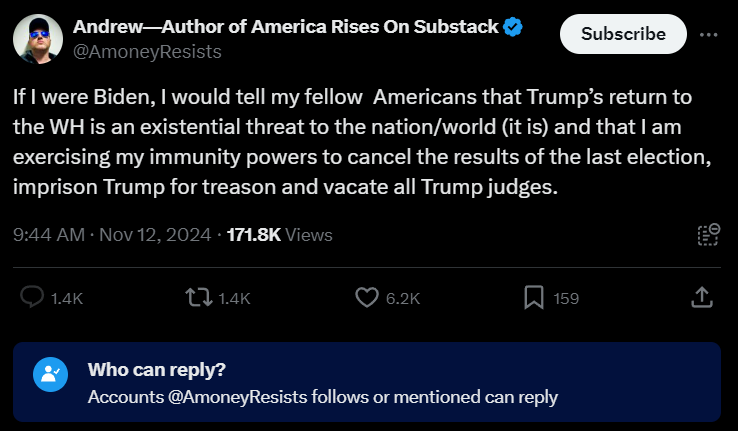Click the blue verified checkmark badge
738x431 pixels.
(x=513, y=27)
